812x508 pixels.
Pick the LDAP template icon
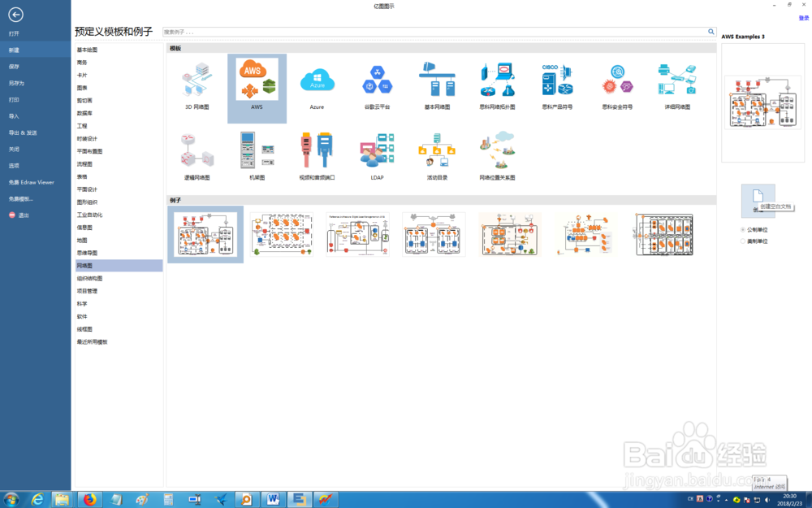point(377,150)
